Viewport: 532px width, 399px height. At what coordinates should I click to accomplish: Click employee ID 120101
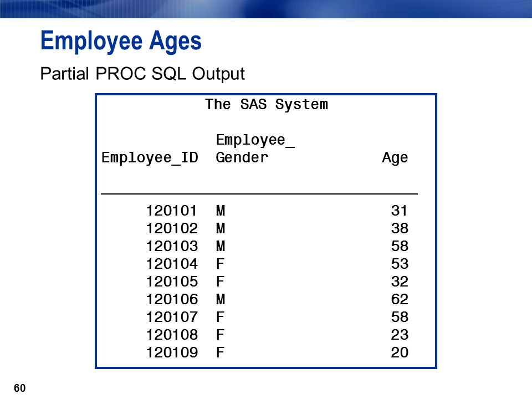(x=171, y=211)
